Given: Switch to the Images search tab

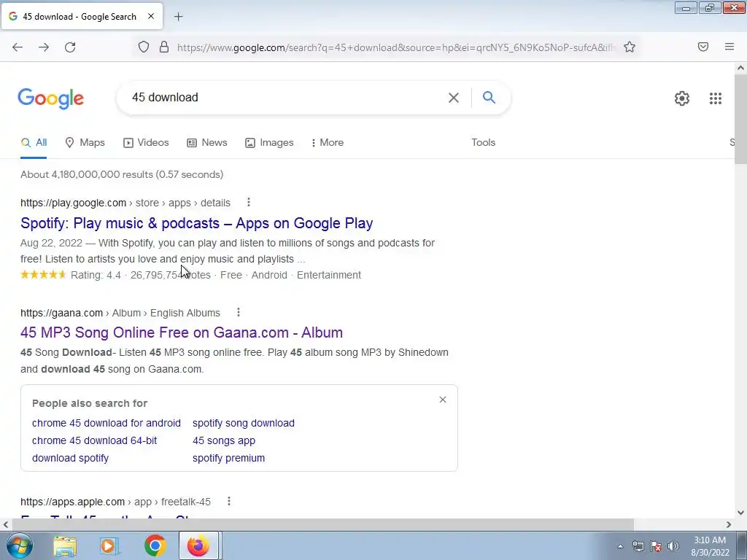Looking at the screenshot, I should click(x=269, y=142).
